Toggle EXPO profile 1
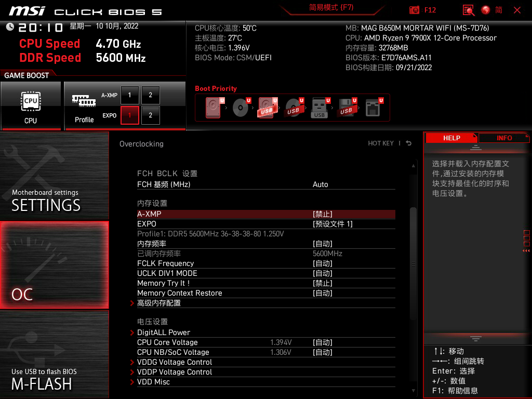The image size is (532, 399). 129,115
